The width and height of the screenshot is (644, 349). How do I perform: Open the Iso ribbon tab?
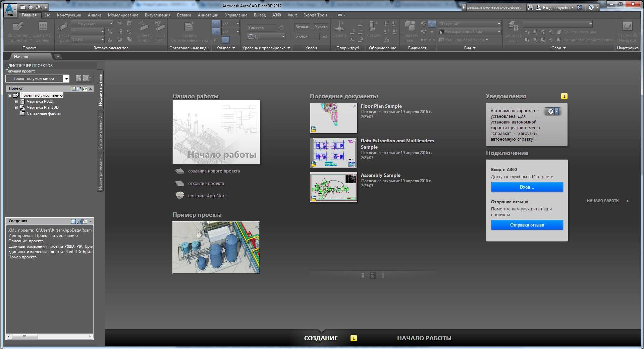[x=48, y=15]
